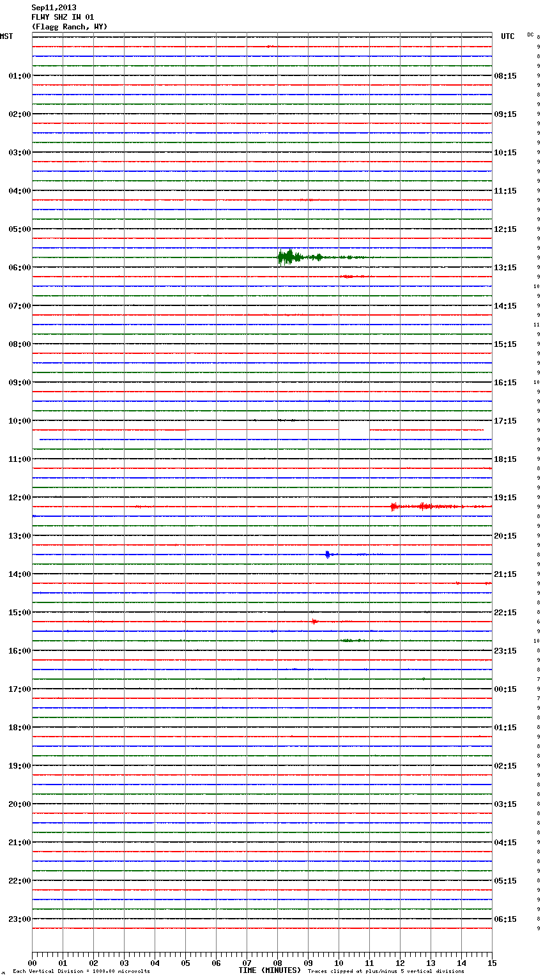Select the 09:00 MST row label
Viewport: 543px width, 980px height.
(x=20, y=383)
